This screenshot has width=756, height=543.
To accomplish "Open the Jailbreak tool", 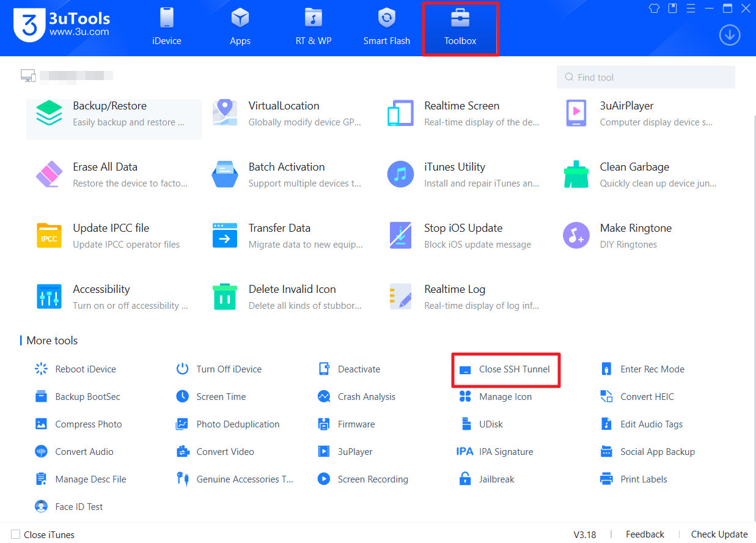I will pyautogui.click(x=487, y=479).
